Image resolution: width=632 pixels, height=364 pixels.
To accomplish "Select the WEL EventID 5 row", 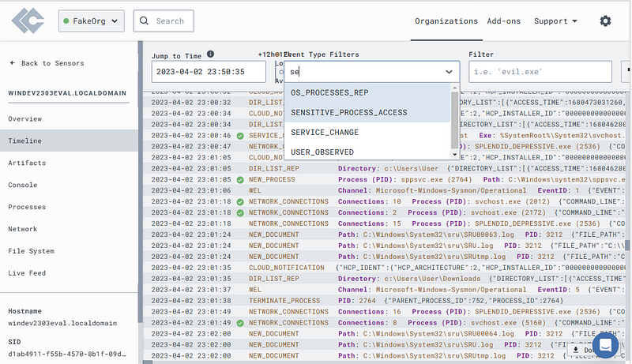I will tap(385, 290).
